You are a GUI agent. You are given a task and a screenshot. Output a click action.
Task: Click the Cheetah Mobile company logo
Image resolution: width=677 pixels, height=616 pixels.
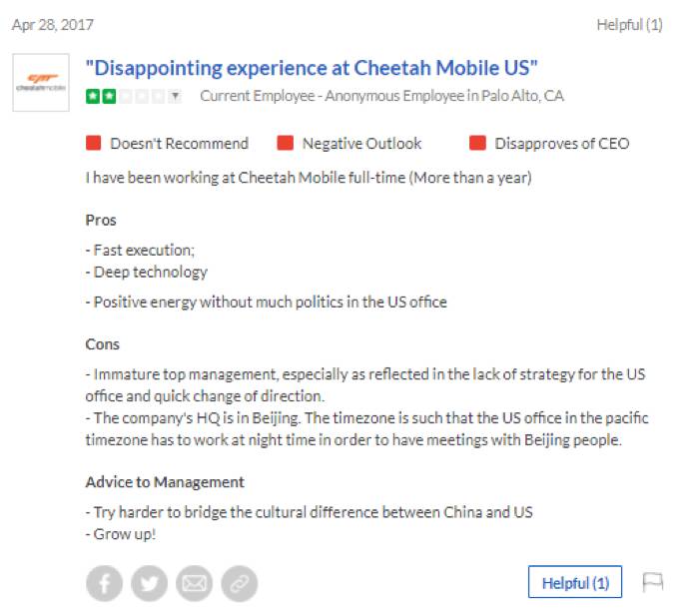pos(41,83)
